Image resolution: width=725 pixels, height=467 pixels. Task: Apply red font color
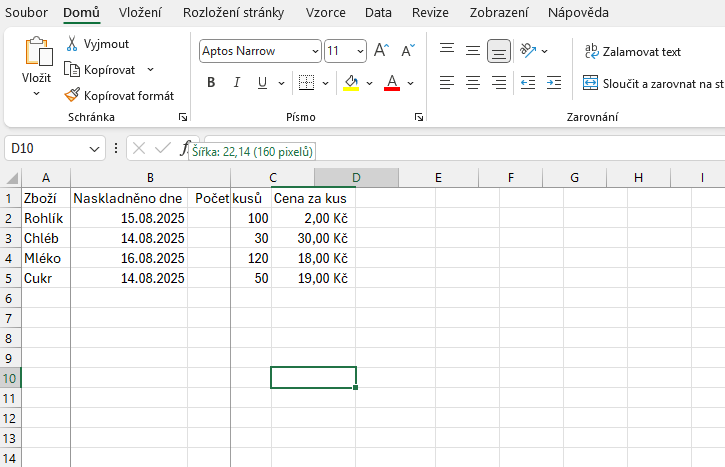point(392,83)
